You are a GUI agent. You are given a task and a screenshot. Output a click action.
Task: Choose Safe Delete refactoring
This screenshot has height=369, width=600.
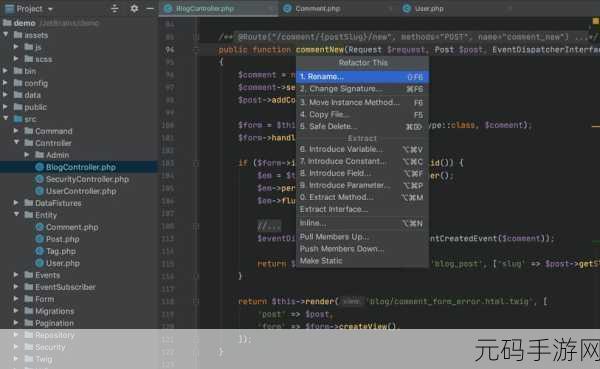pos(362,126)
